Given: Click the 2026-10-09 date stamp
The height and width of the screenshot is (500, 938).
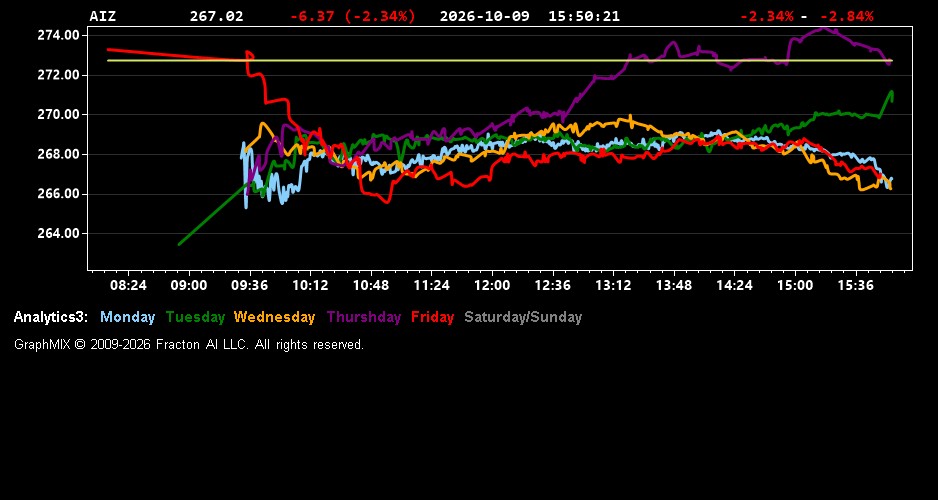Looking at the screenshot, I should (x=485, y=17).
